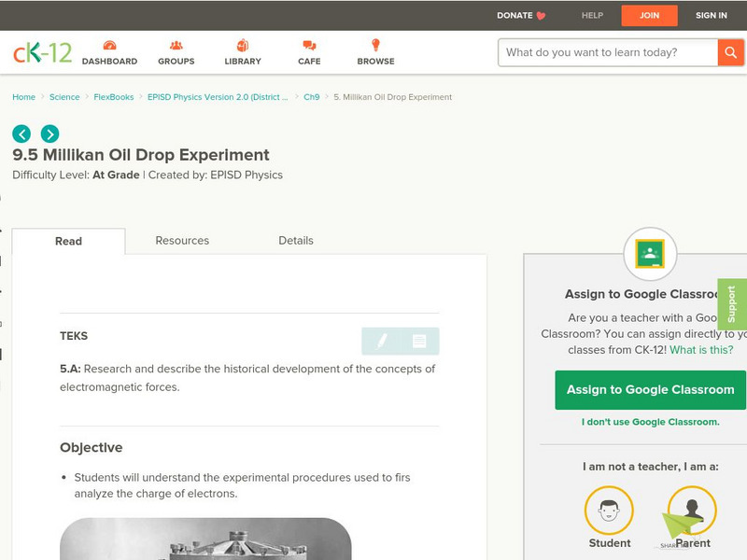The image size is (747, 560).
Task: Click the Browse lightbulb icon
Action: pyautogui.click(x=375, y=46)
